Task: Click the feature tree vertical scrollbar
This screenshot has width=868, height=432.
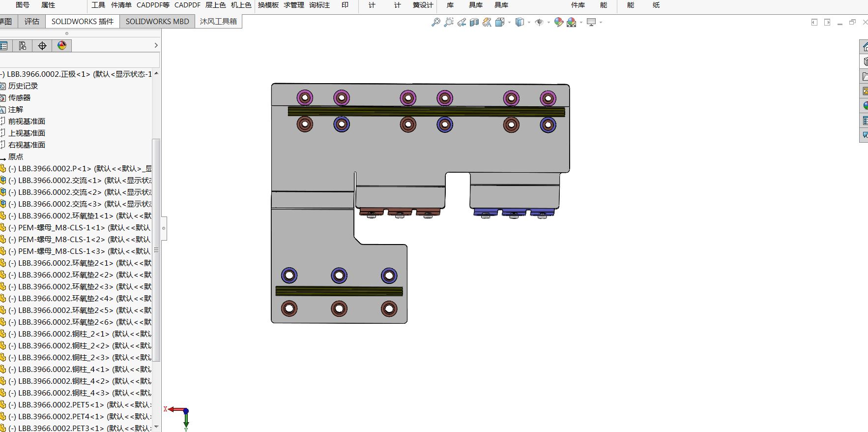Action: click(156, 250)
